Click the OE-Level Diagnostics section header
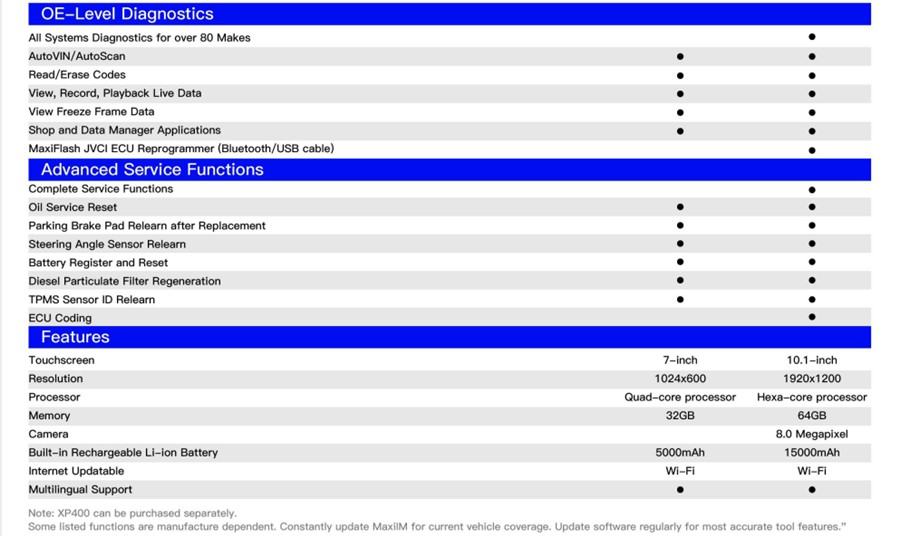The width and height of the screenshot is (900, 536). tap(449, 14)
